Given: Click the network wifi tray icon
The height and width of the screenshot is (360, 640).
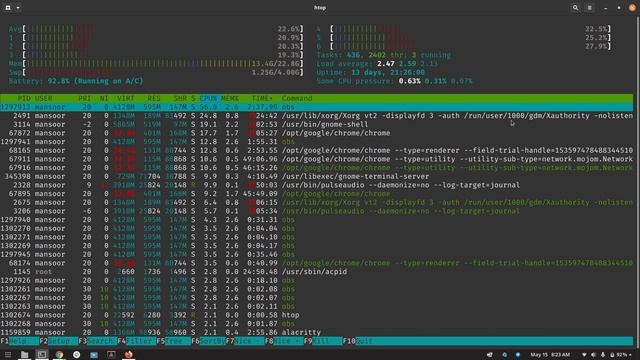Looking at the screenshot, I should (x=584, y=355).
